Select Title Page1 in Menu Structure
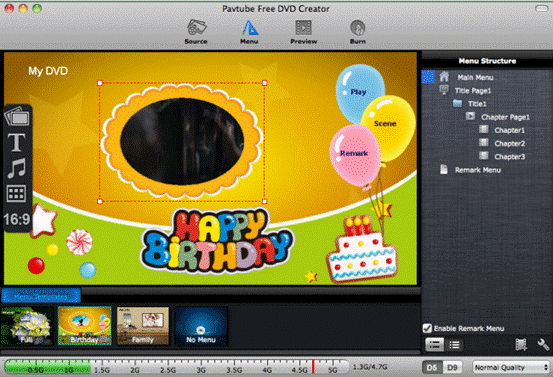This screenshot has width=553, height=377. coord(473,91)
